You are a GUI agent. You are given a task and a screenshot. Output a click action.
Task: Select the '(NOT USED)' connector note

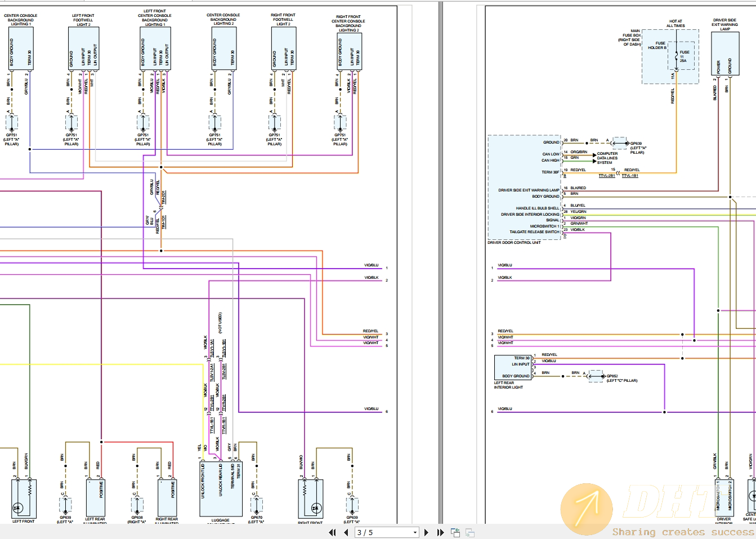(220, 323)
